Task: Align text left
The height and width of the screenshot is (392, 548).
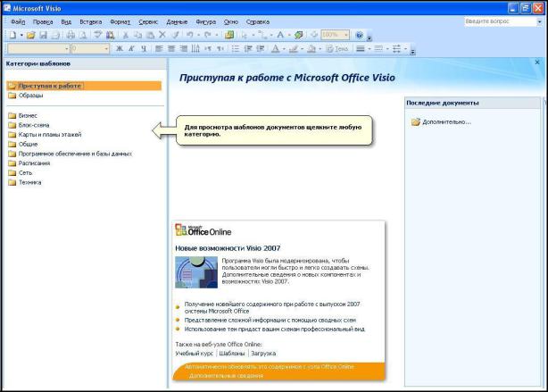Action: point(159,48)
